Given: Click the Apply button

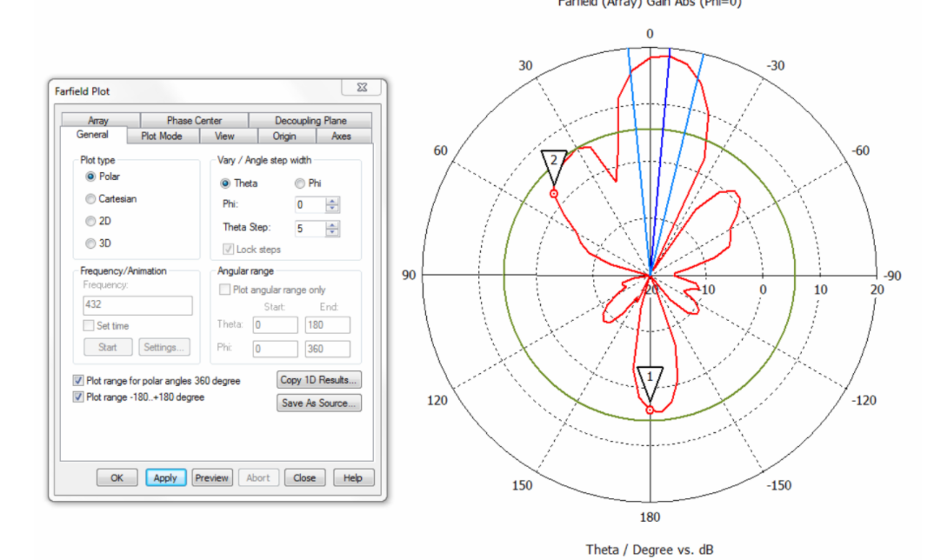Looking at the screenshot, I should [165, 477].
